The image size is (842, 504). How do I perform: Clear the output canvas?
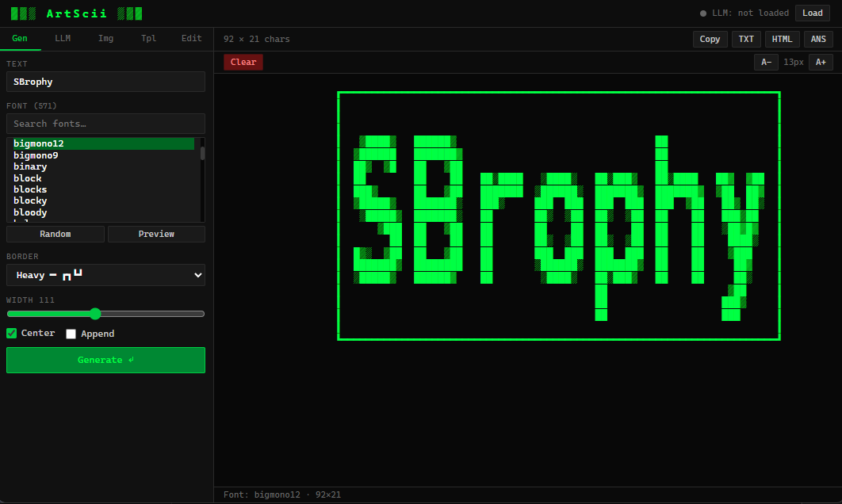[x=243, y=63]
